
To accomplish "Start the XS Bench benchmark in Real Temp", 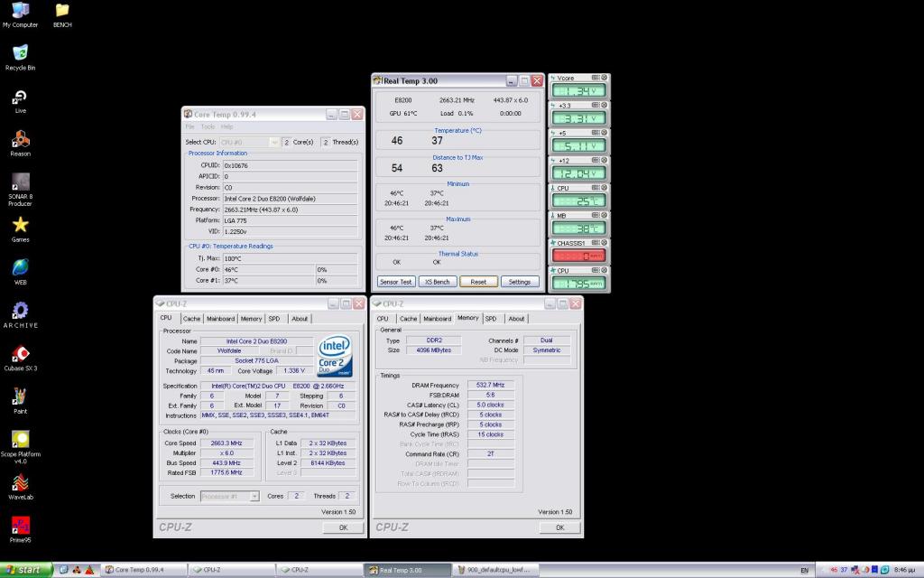I will point(438,282).
